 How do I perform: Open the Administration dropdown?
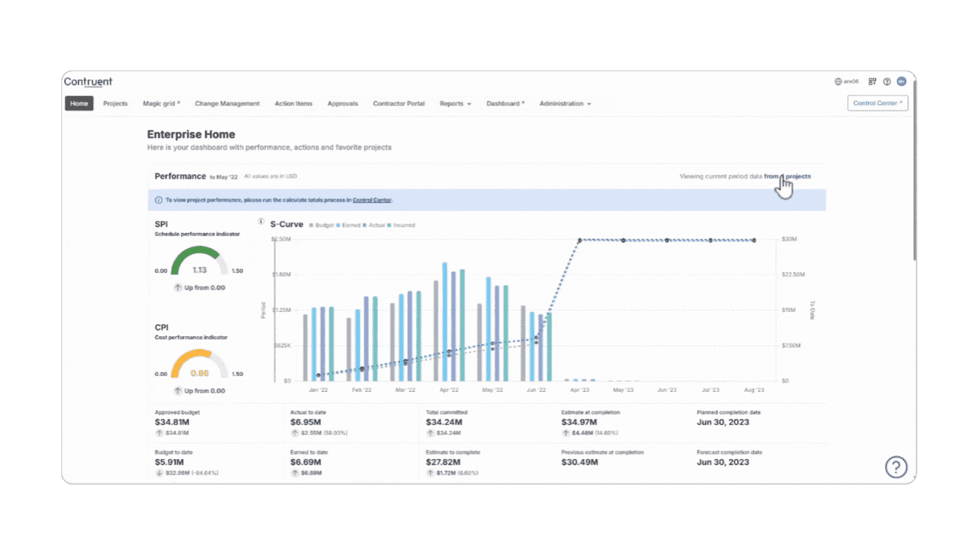[x=563, y=103]
